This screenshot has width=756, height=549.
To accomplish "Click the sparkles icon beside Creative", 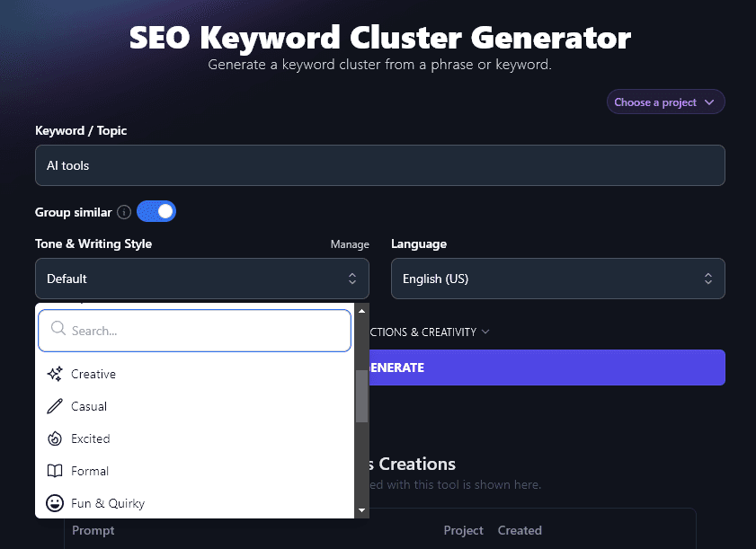I will (53, 373).
